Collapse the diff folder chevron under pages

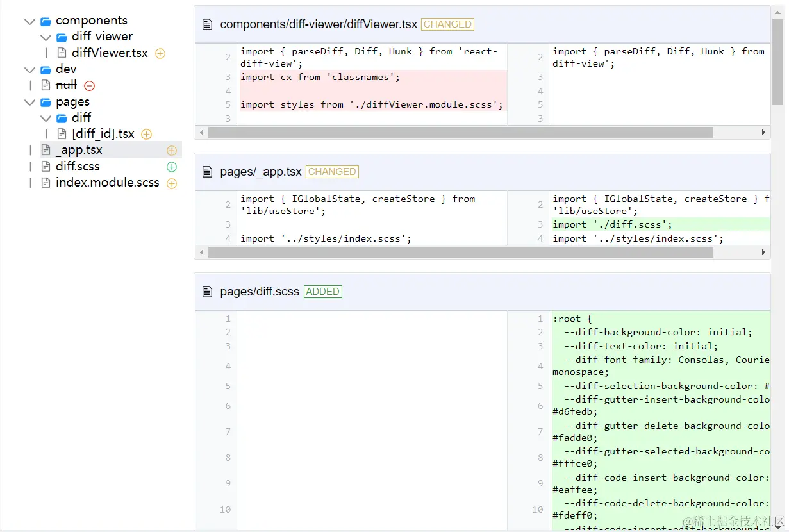click(x=46, y=119)
